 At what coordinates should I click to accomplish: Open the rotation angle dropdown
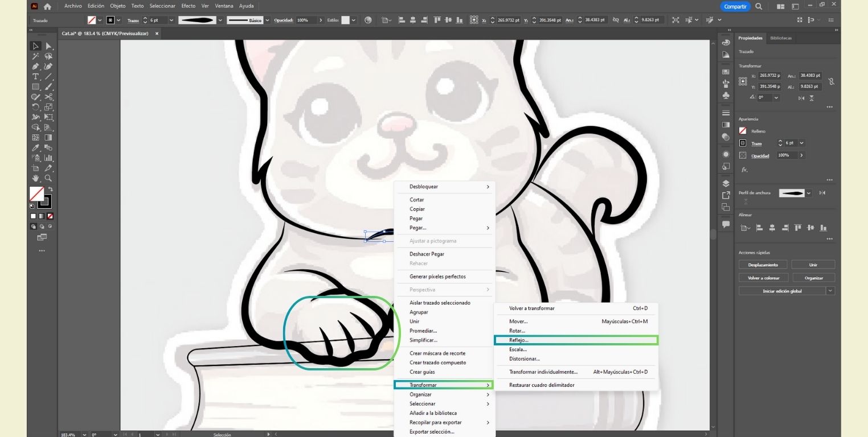coord(775,98)
